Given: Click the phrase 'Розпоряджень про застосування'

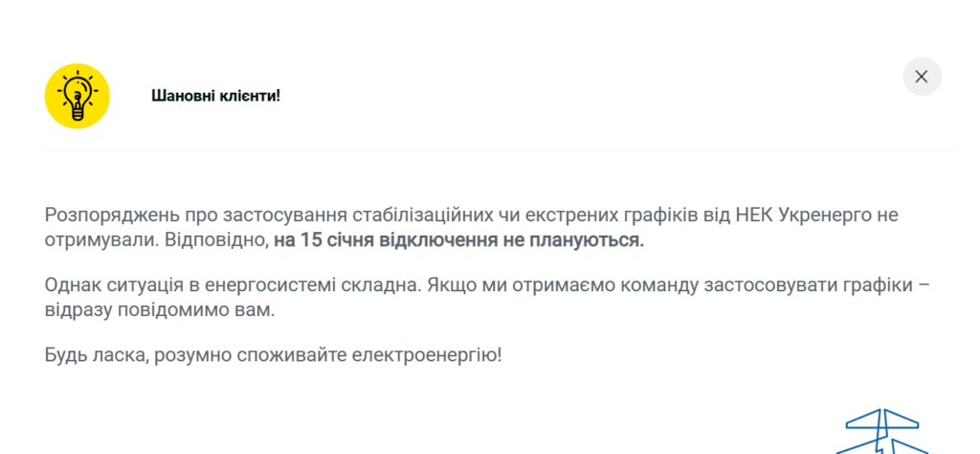Looking at the screenshot, I should pos(196,216).
